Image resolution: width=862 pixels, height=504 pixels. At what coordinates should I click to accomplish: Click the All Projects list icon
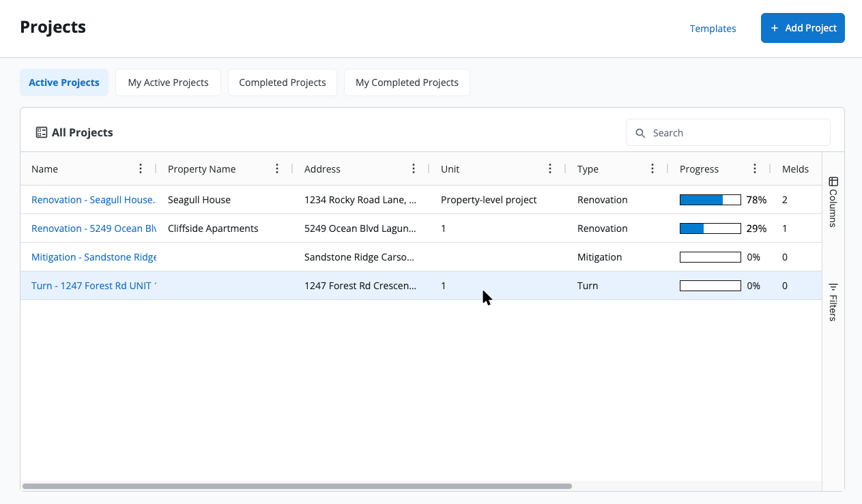[42, 132]
